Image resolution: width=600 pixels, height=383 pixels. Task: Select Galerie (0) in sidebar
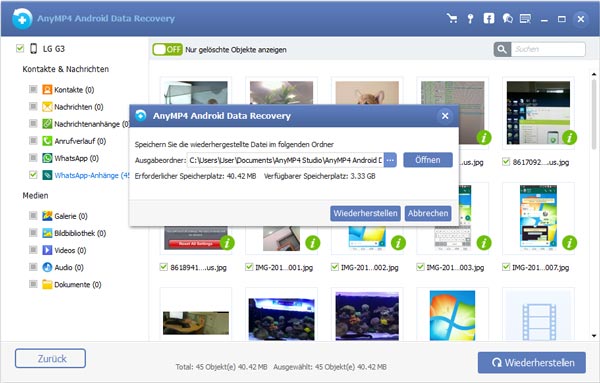[70, 216]
